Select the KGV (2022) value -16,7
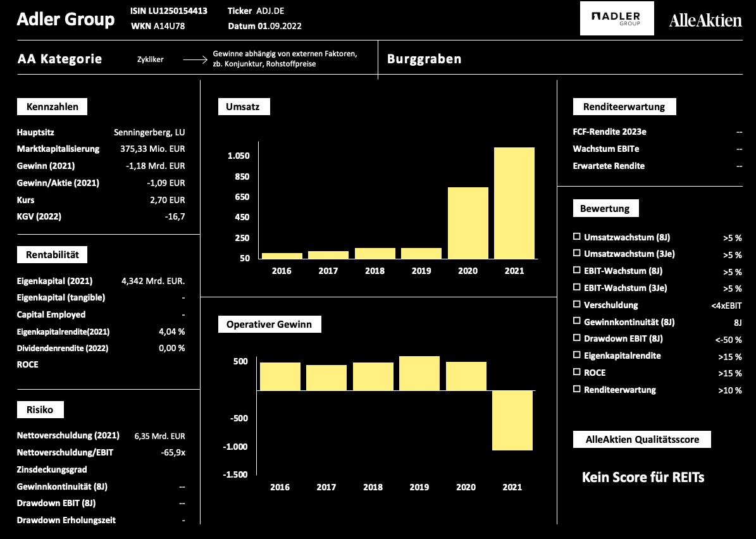This screenshot has height=539, width=756. tap(175, 216)
